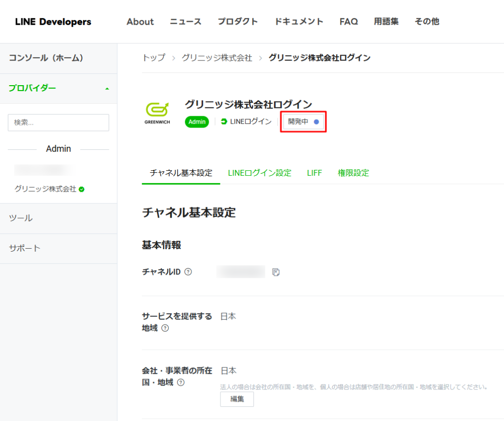Go to the FAQ page

[348, 22]
